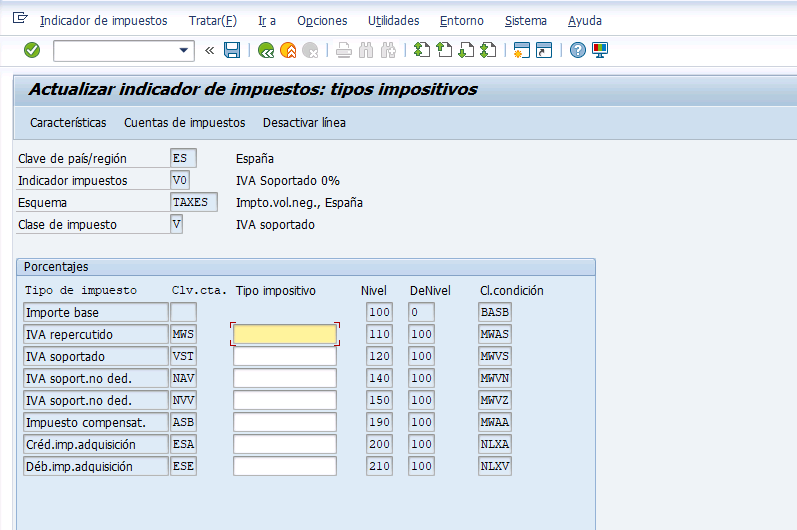Click the Cuentas de impuestos button
Screen dimensions: 797x530
(185, 122)
